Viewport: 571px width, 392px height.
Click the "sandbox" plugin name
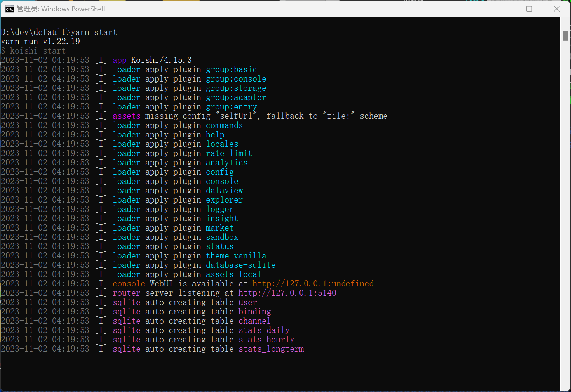222,237
